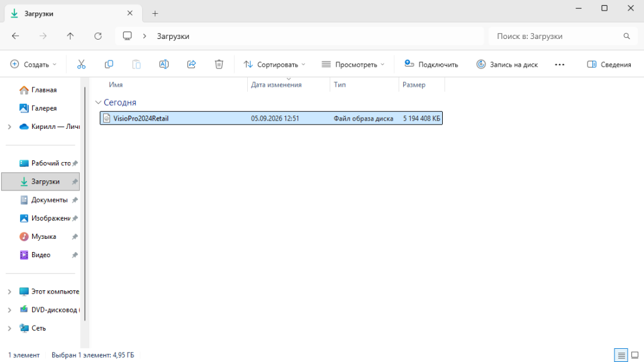644x362 pixels.
Task: Click the Cut scissors icon
Action: tap(81, 65)
